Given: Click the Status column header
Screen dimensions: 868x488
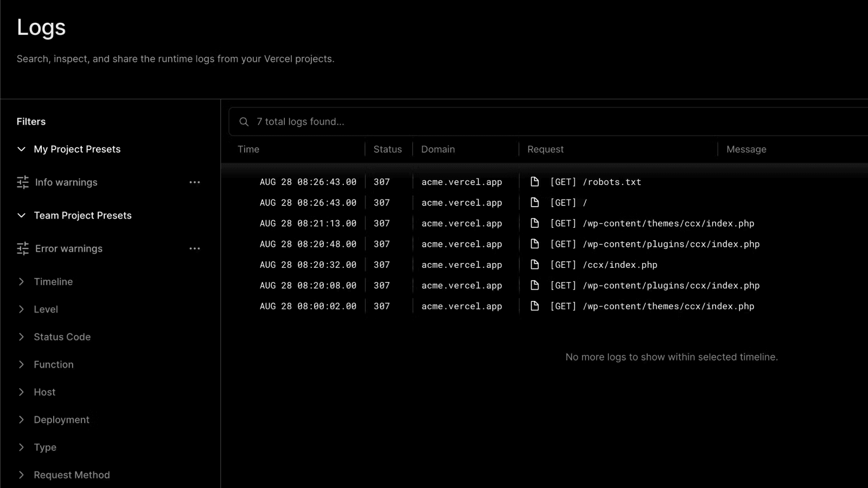Looking at the screenshot, I should tap(387, 149).
